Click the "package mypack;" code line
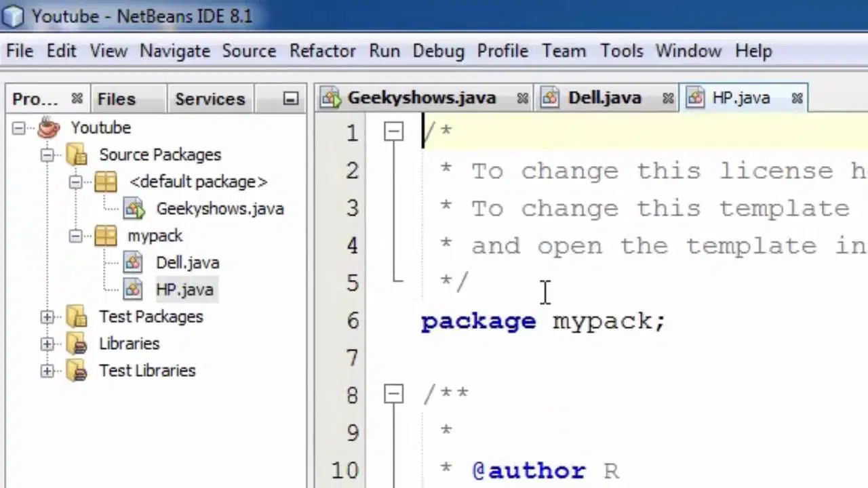 543,321
